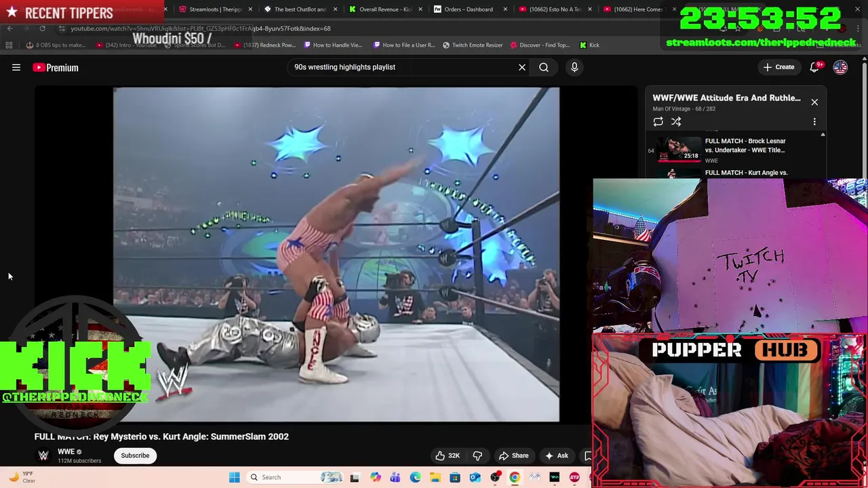Open the red GTS taskbar app

(x=574, y=477)
